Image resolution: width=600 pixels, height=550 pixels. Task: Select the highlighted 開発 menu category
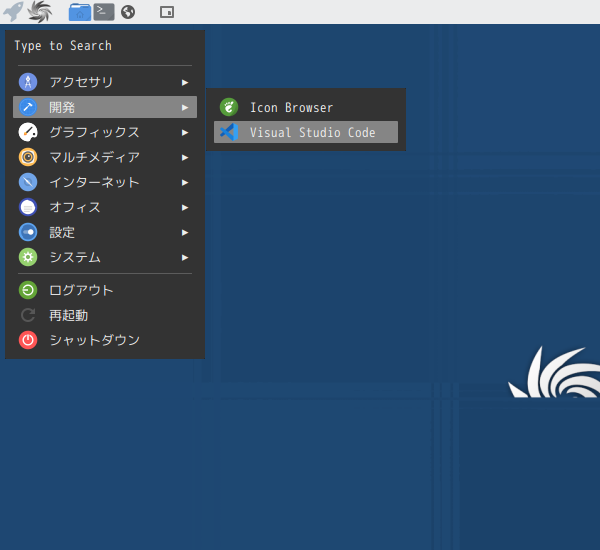click(62, 107)
